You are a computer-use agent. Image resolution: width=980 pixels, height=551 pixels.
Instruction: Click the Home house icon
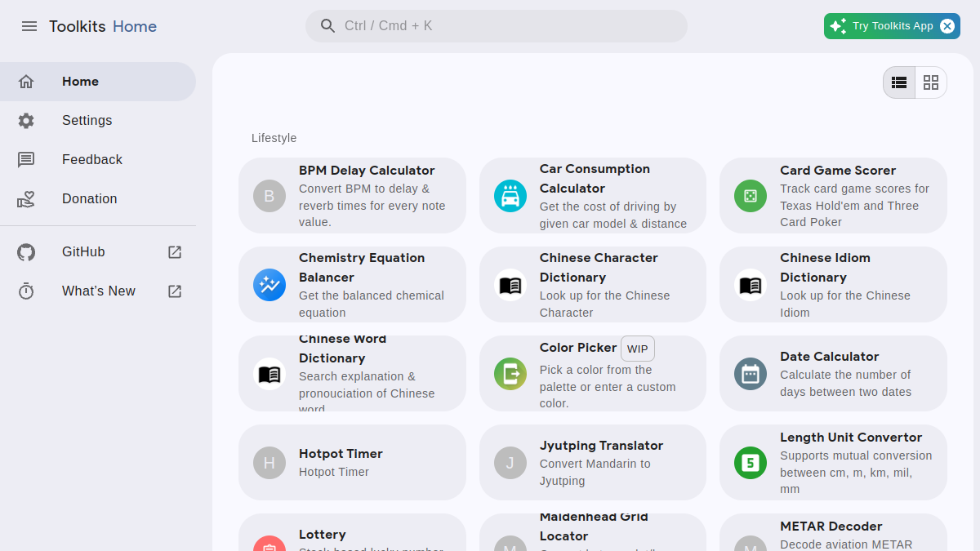(x=26, y=82)
